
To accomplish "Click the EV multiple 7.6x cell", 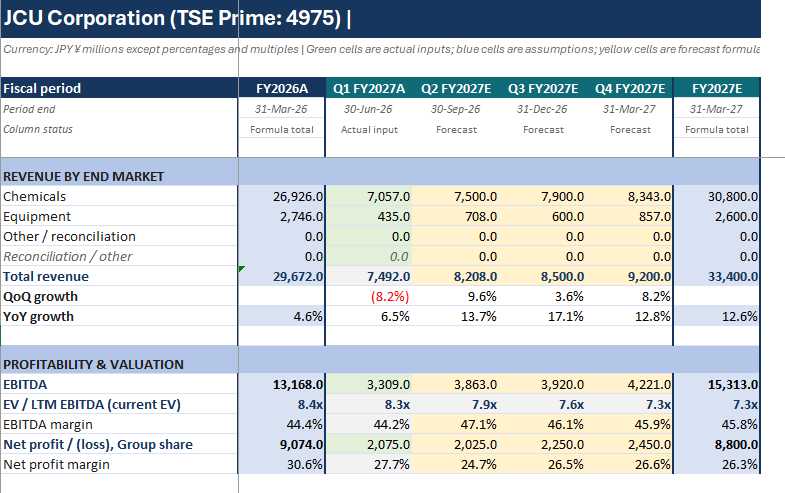I will (x=543, y=404).
